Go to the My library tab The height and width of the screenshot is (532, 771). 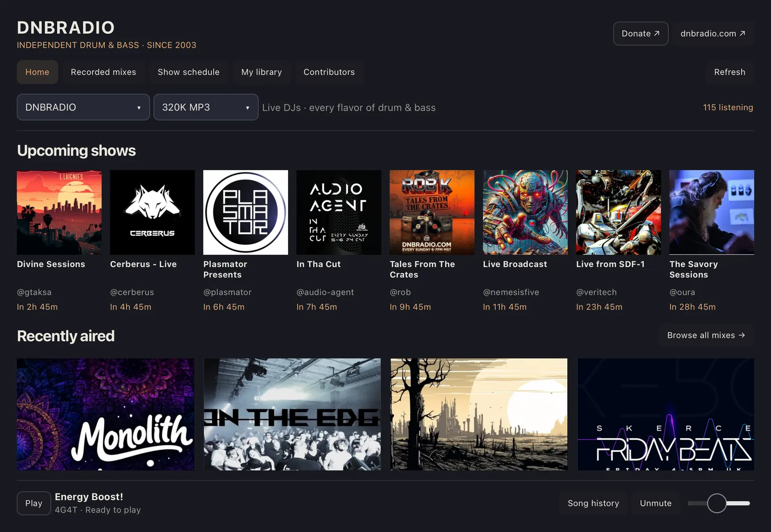tap(262, 72)
